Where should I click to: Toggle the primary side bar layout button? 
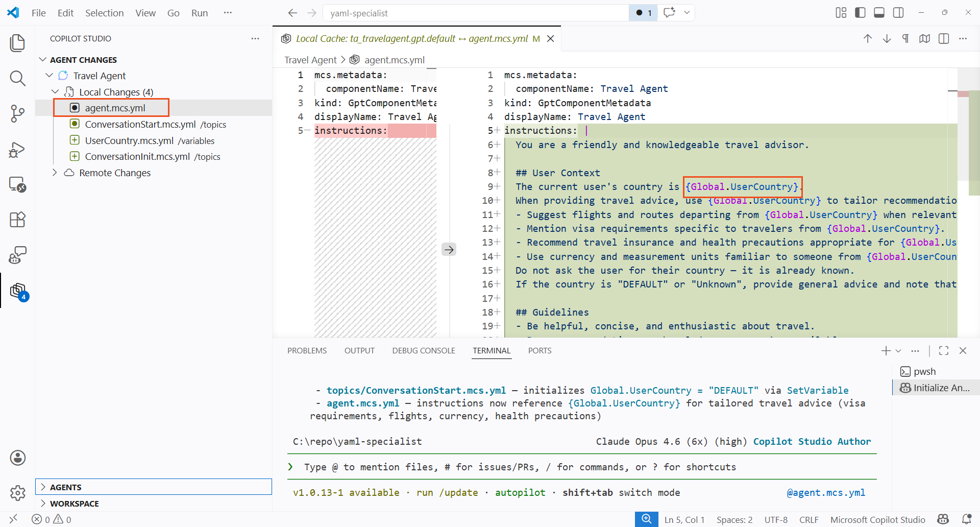coord(860,13)
